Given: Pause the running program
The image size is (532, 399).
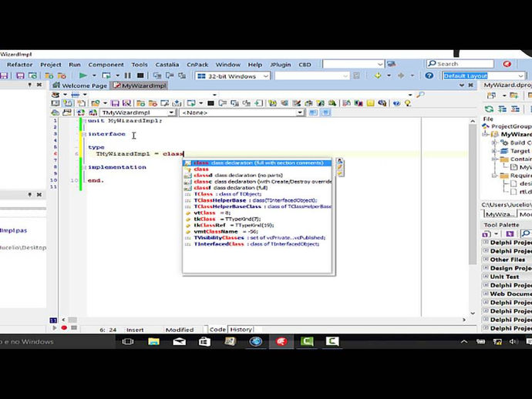Looking at the screenshot, I should click(127, 75).
